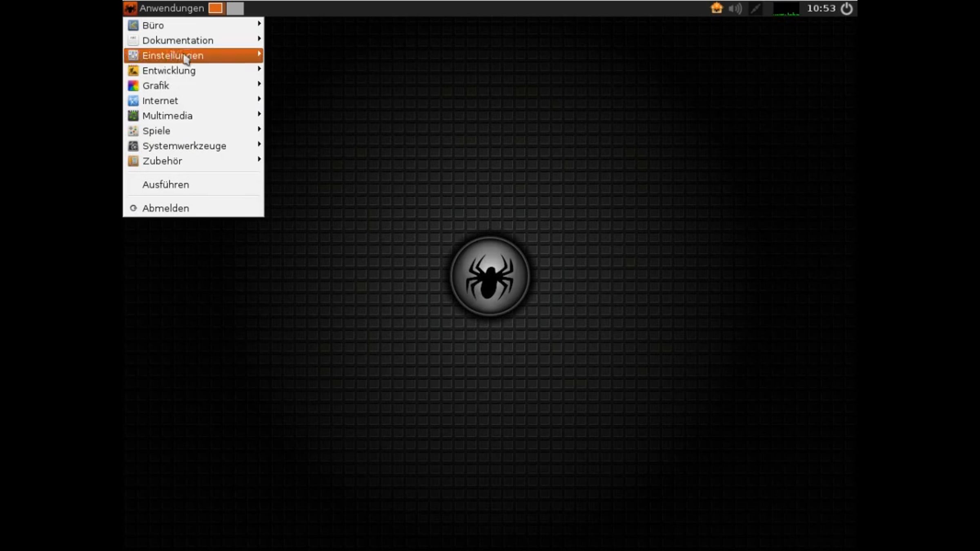Click the Abmelden logout icon
This screenshot has width=980, height=551.
[x=133, y=208]
